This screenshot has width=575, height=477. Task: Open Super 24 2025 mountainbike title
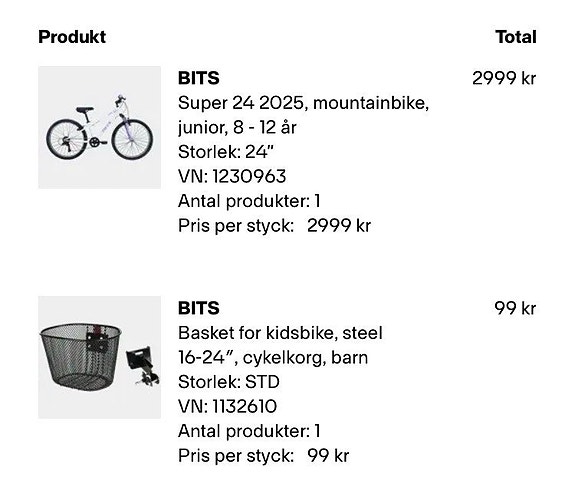(x=303, y=103)
